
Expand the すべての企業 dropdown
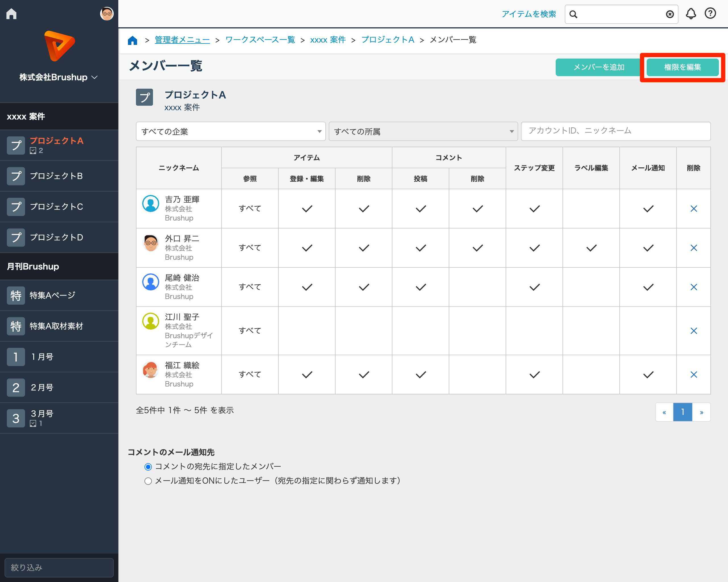tap(231, 131)
